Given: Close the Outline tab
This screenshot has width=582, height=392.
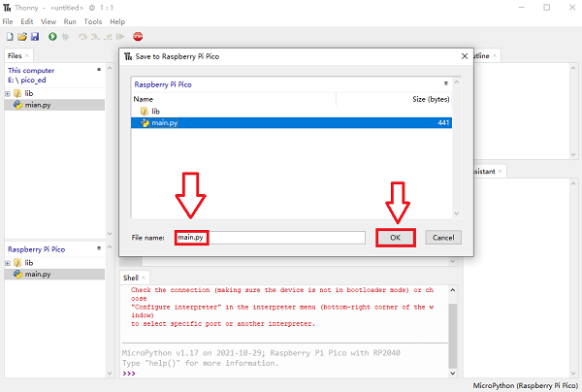Looking at the screenshot, I should click(495, 55).
